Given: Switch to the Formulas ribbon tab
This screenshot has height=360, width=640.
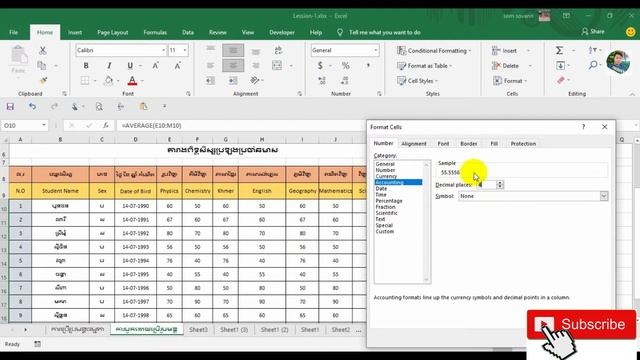Looking at the screenshot, I should 155,32.
